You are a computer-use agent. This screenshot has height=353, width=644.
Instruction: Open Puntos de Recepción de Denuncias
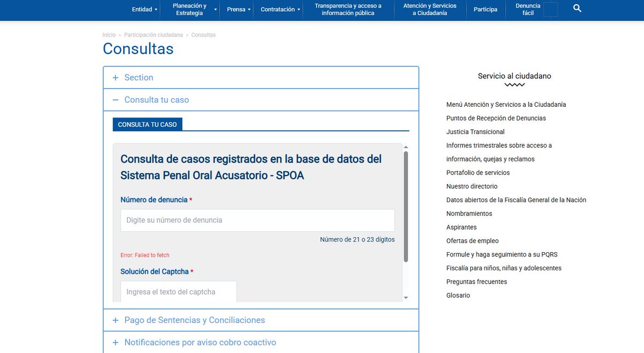click(496, 118)
